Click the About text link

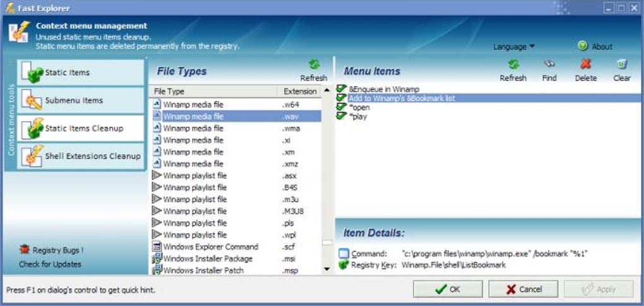point(602,47)
